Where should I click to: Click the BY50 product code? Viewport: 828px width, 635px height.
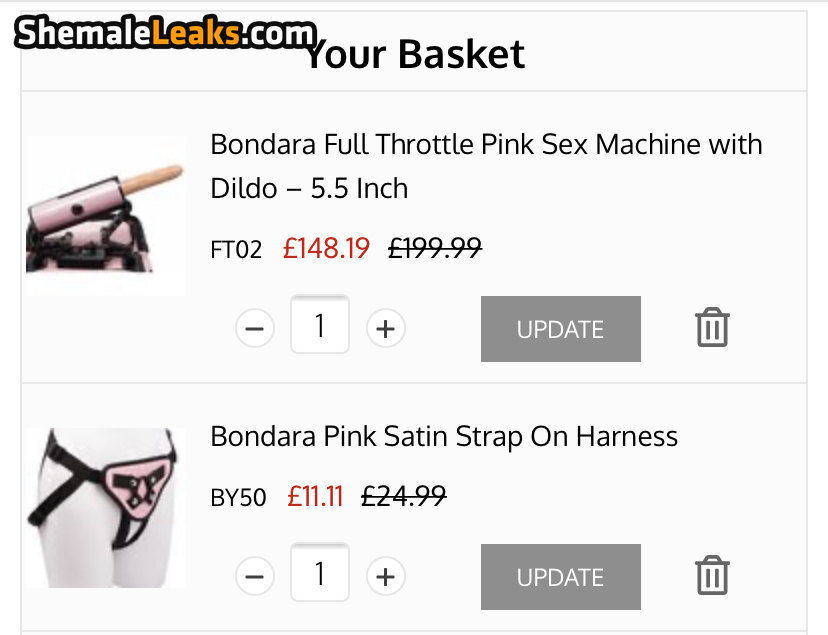(238, 497)
